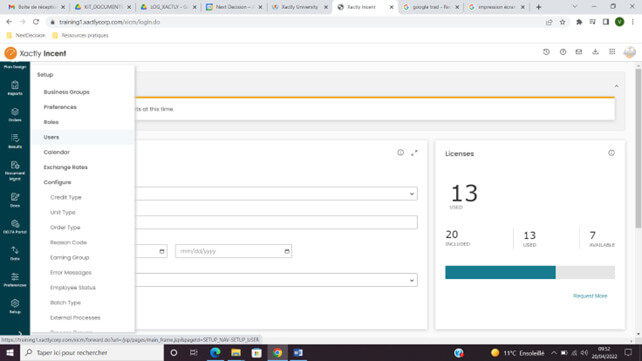Open calendar picker of the left date field
The image size is (642, 361).
pos(162,251)
